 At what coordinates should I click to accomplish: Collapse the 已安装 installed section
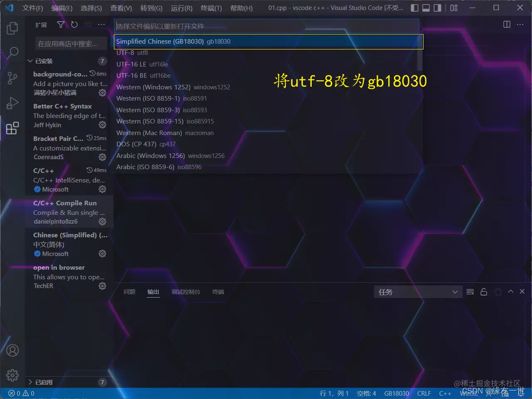[69, 61]
